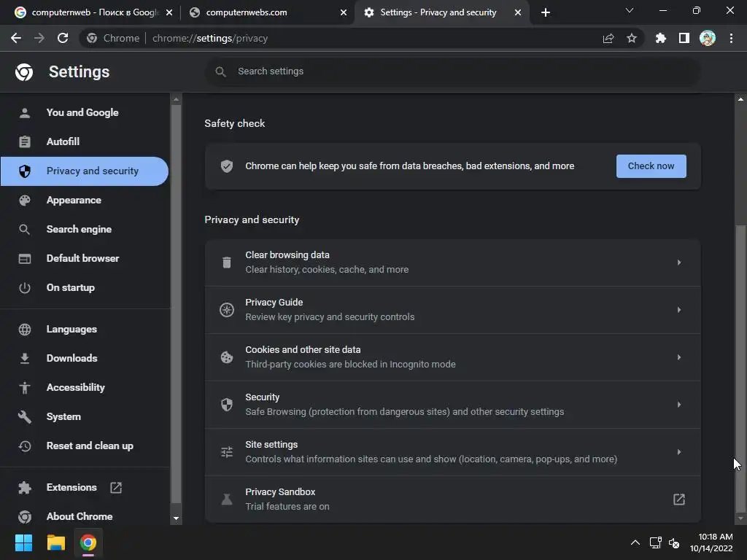Viewport: 747px width, 560px height.
Task: Click the forward navigation arrow
Action: pos(39,38)
